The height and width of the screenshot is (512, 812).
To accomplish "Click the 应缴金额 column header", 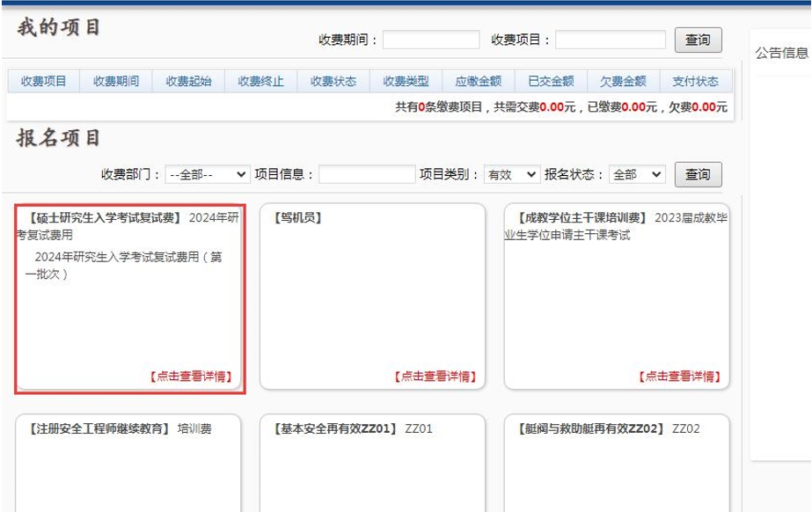I will (478, 81).
